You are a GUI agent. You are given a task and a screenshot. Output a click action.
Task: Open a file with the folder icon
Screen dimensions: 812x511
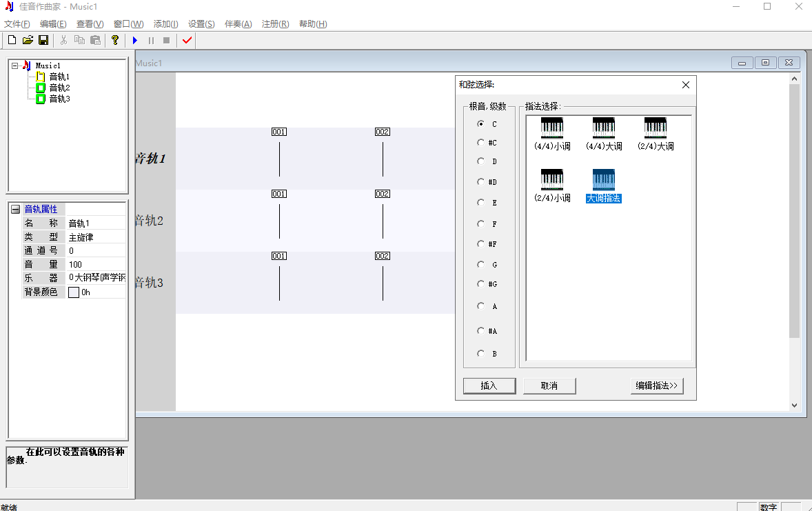28,40
